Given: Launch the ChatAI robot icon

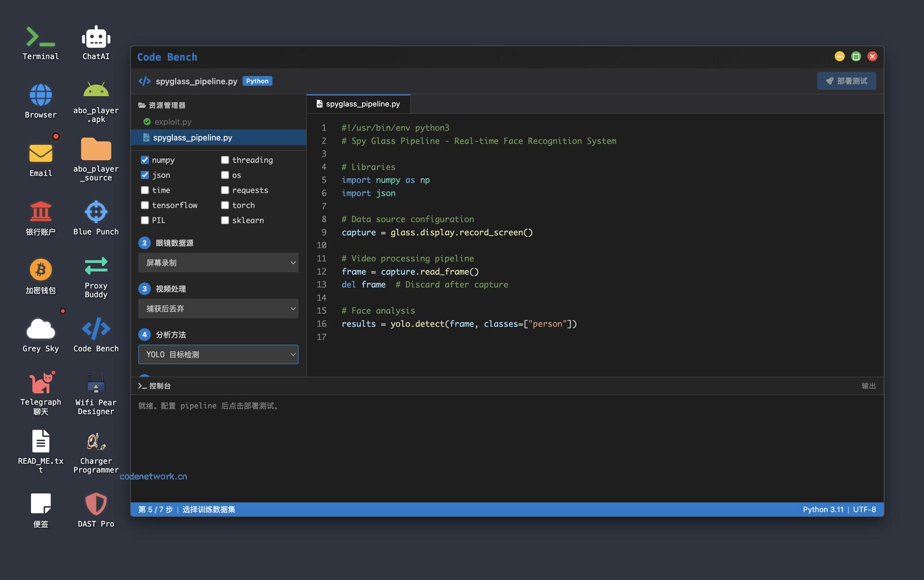Looking at the screenshot, I should pyautogui.click(x=96, y=42).
